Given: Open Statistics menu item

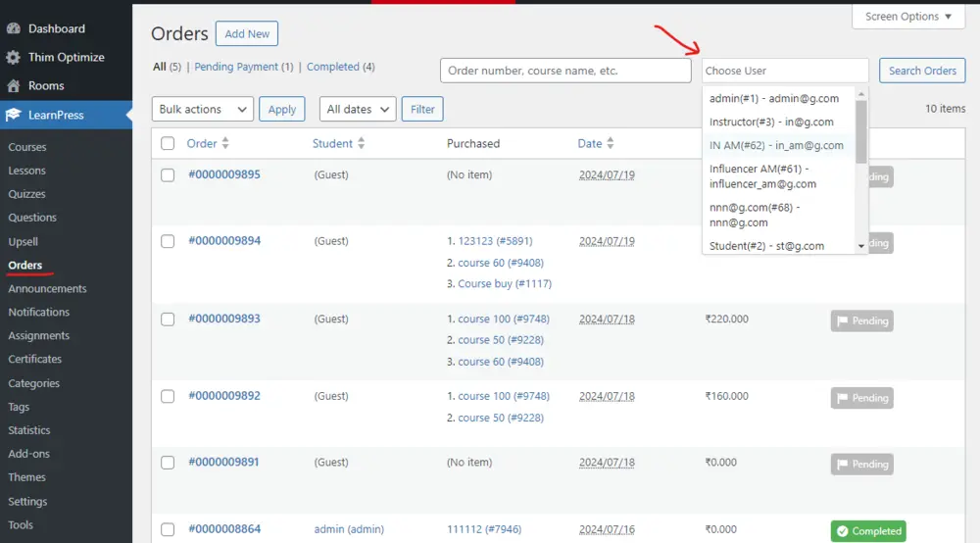Looking at the screenshot, I should coord(28,430).
